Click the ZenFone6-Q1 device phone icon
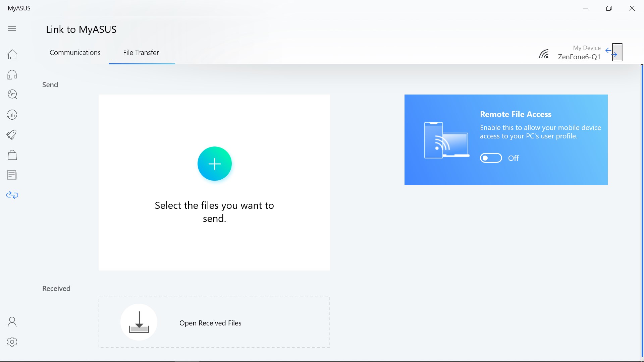 (x=616, y=52)
